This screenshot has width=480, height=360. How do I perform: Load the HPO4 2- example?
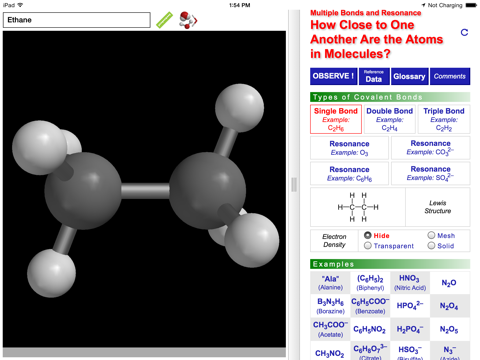click(410, 306)
